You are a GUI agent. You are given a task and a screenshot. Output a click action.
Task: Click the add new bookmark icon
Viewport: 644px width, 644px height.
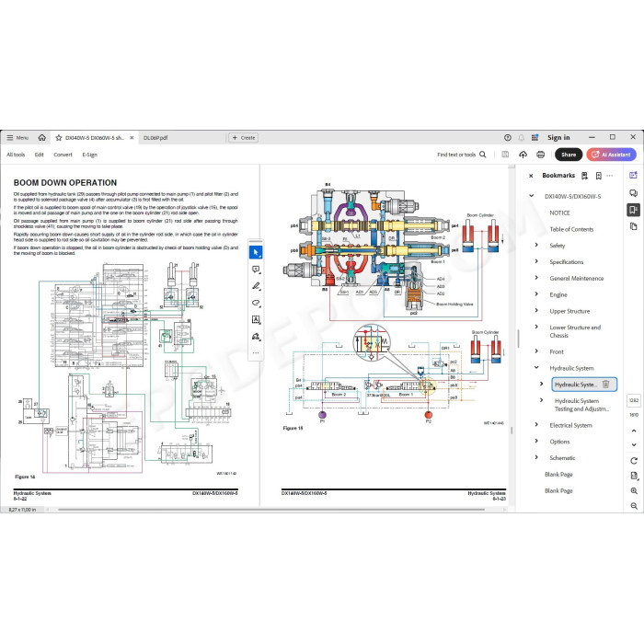(598, 176)
